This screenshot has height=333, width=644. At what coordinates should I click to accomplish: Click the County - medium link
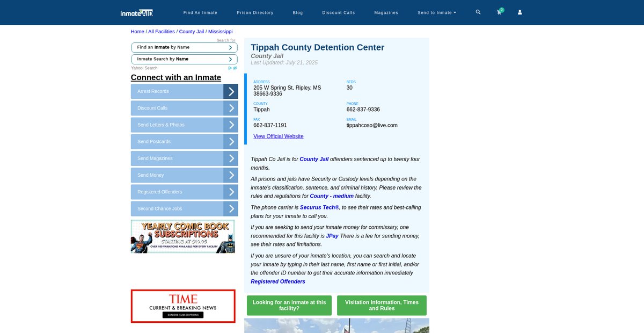click(x=332, y=196)
